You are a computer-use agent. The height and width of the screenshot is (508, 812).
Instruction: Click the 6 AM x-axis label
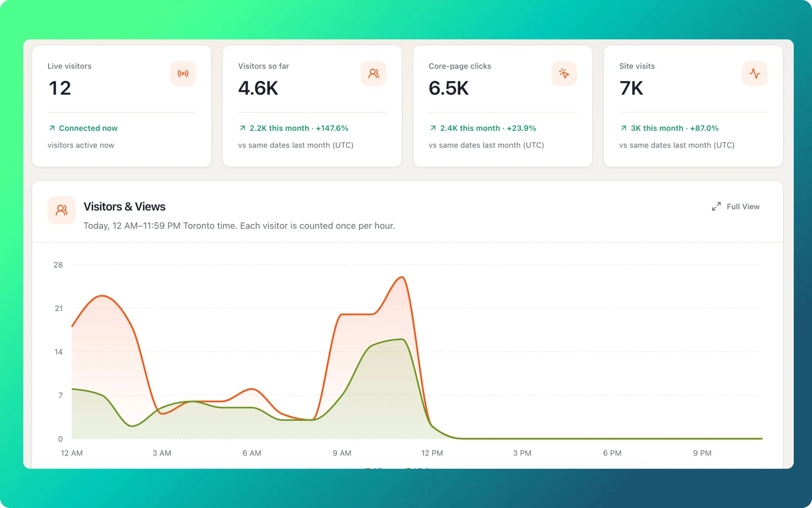click(x=252, y=453)
